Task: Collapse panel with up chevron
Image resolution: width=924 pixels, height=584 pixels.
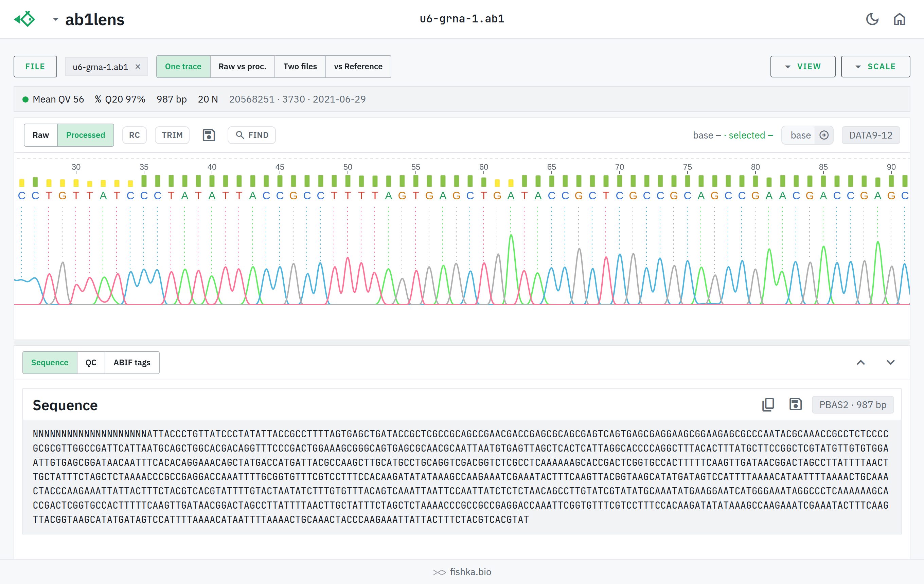Action: pyautogui.click(x=861, y=362)
